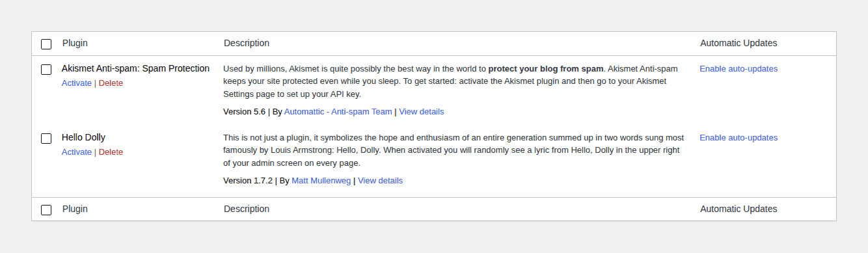View details for Hello Dolly version 1.7.2
The height and width of the screenshot is (253, 868).
coord(380,181)
